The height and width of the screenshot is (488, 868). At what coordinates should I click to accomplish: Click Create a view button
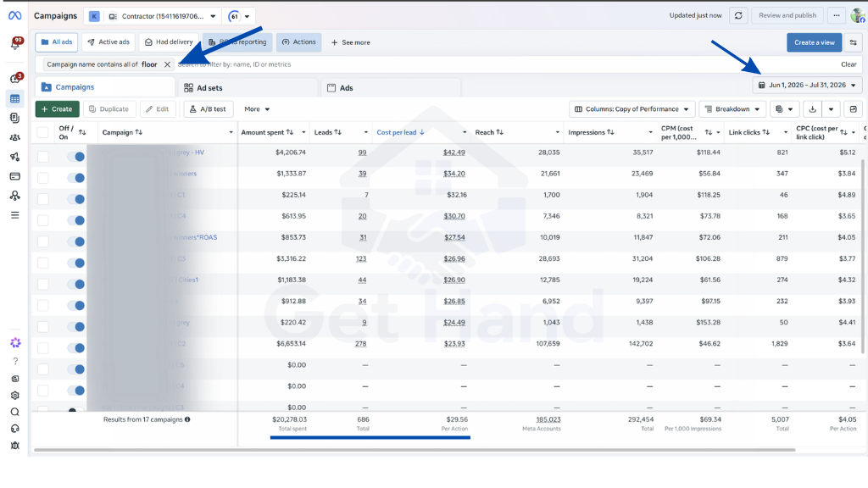pos(815,42)
